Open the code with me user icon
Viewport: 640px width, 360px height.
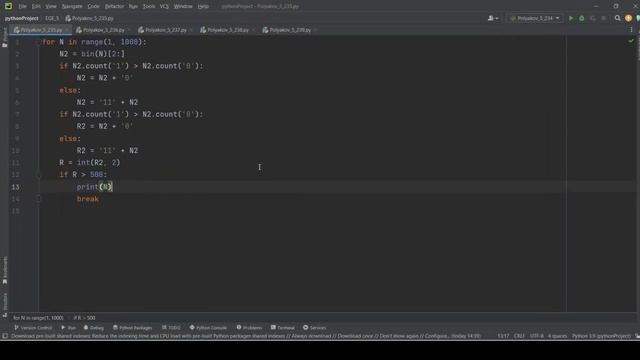click(x=493, y=18)
